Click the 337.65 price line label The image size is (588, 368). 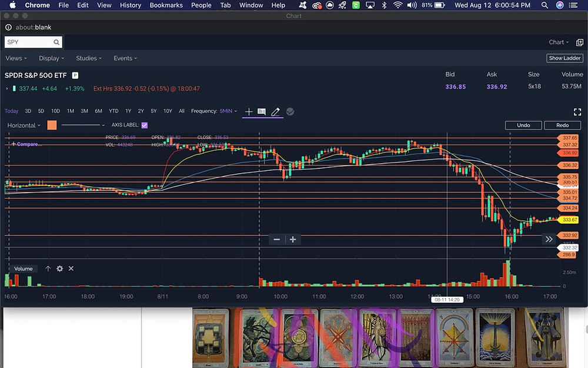[x=569, y=138]
